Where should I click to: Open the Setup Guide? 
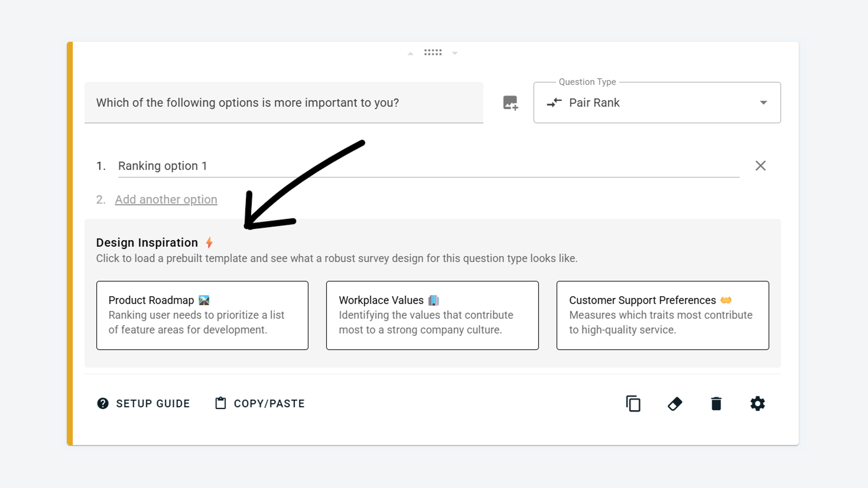tap(153, 404)
